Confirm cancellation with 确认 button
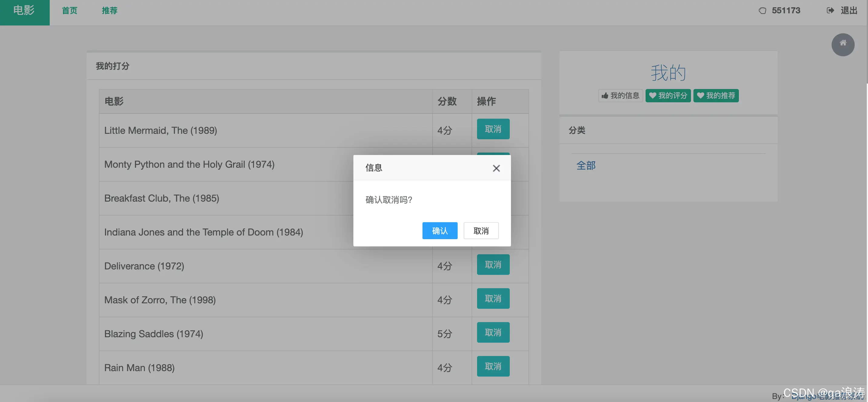This screenshot has height=402, width=868. pyautogui.click(x=440, y=231)
